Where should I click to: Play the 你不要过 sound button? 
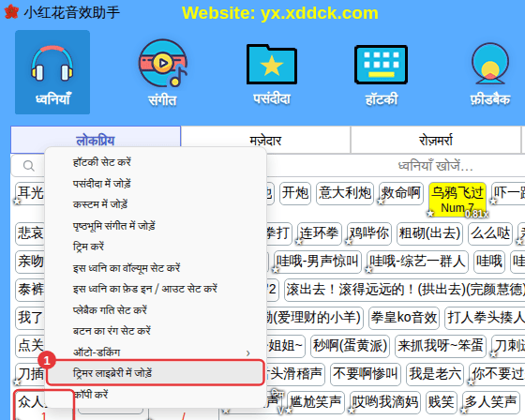point(497,374)
